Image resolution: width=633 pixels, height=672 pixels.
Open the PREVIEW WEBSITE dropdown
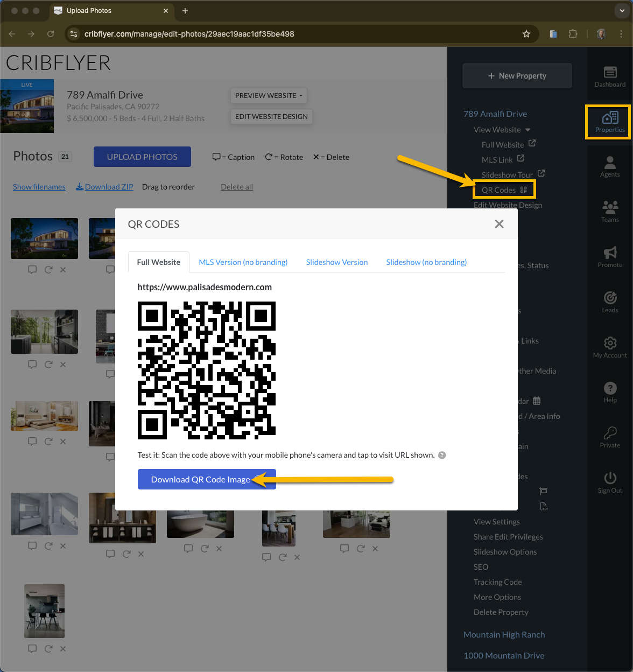(x=269, y=95)
